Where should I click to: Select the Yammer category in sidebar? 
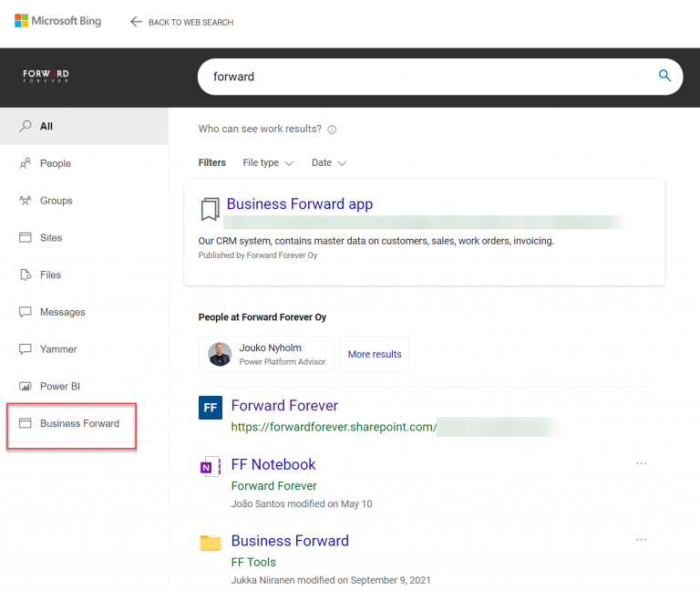click(57, 349)
